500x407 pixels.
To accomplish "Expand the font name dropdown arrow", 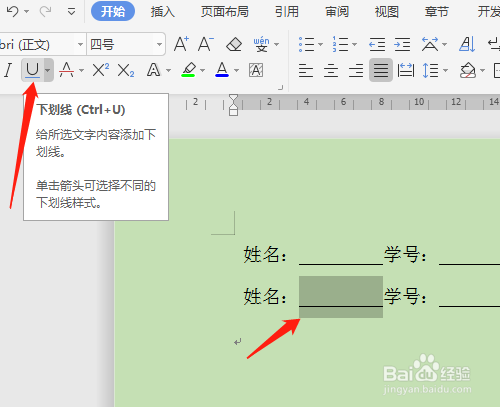I will coord(80,44).
